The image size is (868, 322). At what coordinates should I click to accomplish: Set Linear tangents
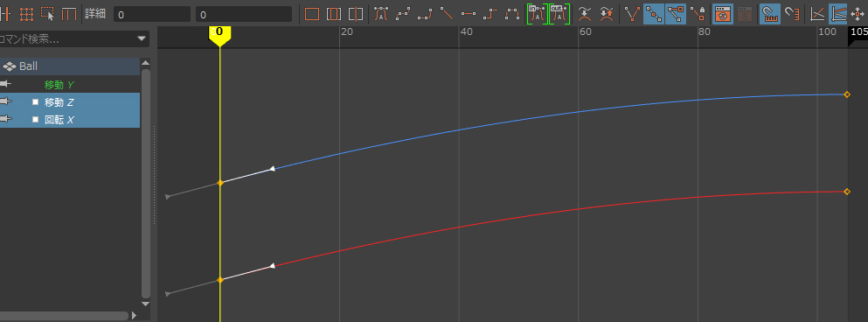(x=446, y=14)
